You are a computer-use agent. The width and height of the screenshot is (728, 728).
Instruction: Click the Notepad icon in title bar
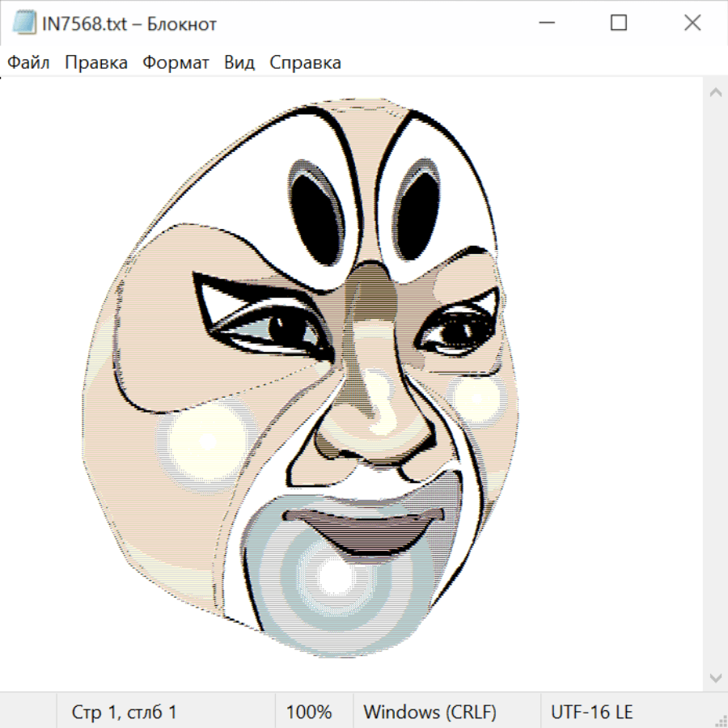24,23
